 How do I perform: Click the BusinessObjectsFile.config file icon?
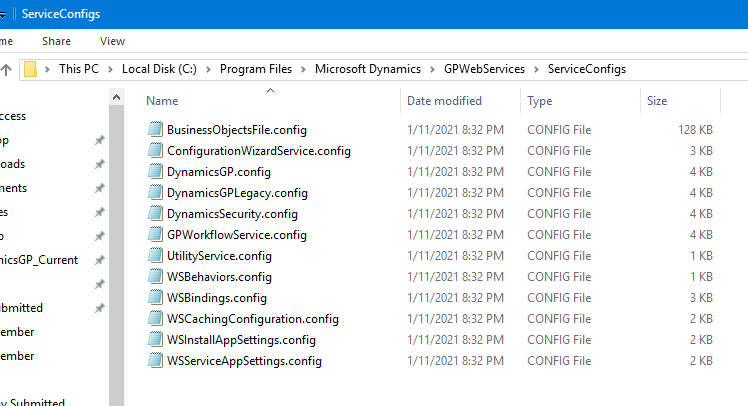tap(155, 129)
